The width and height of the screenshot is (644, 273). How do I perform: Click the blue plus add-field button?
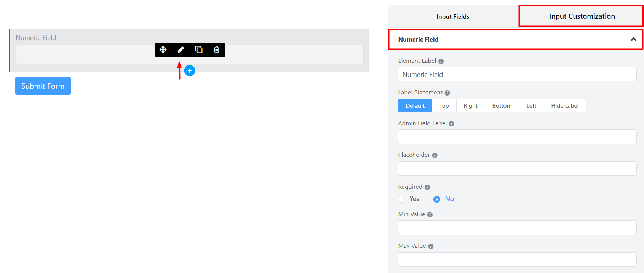tap(190, 71)
